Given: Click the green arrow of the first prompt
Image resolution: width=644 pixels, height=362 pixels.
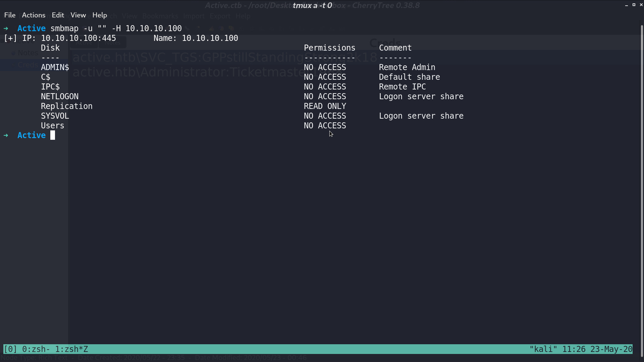Looking at the screenshot, I should (6, 28).
